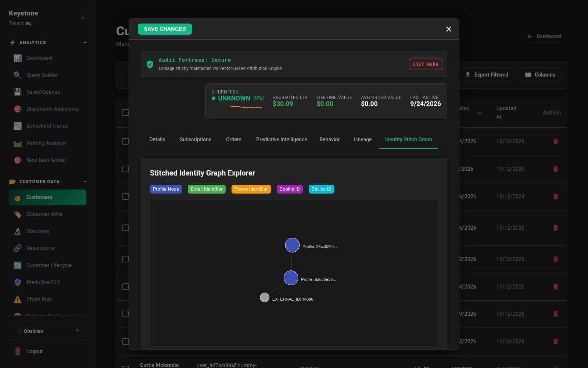Screen dimensions: 588x368
Task: Click the Discovered Audiences target icon
Action: 18,109
